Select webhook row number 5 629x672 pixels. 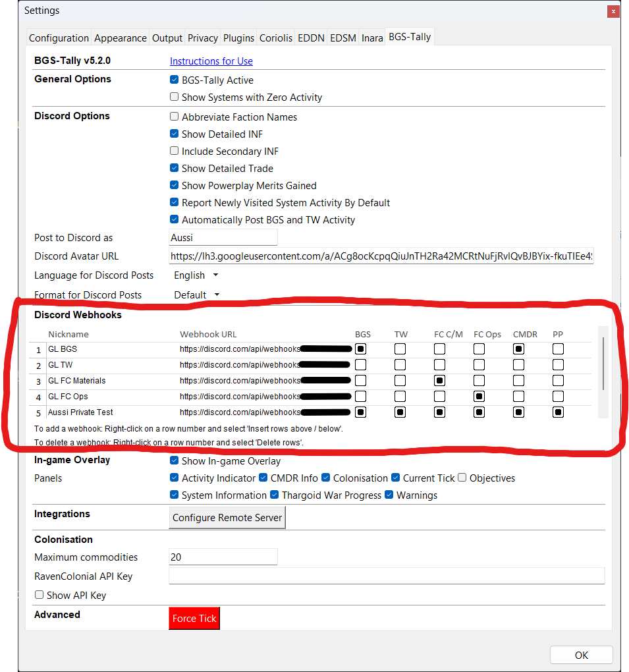(x=38, y=413)
